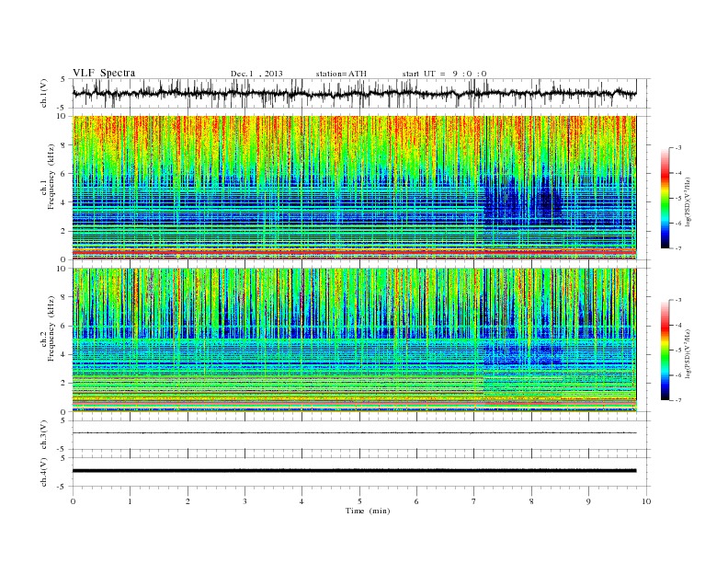The height and width of the screenshot is (563, 728).
Task: Click the "Time (min)" axis label
Action: [368, 511]
